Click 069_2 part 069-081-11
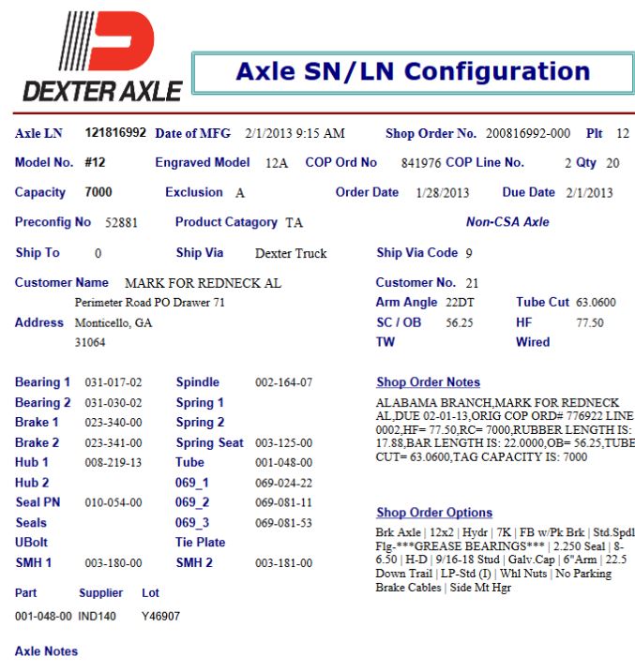 coord(283,502)
